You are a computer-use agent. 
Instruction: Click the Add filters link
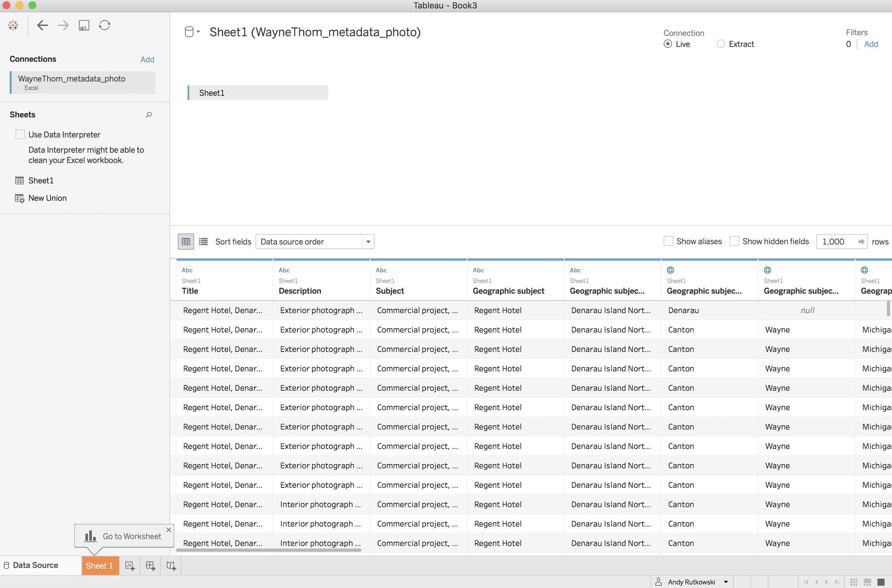[x=871, y=44]
